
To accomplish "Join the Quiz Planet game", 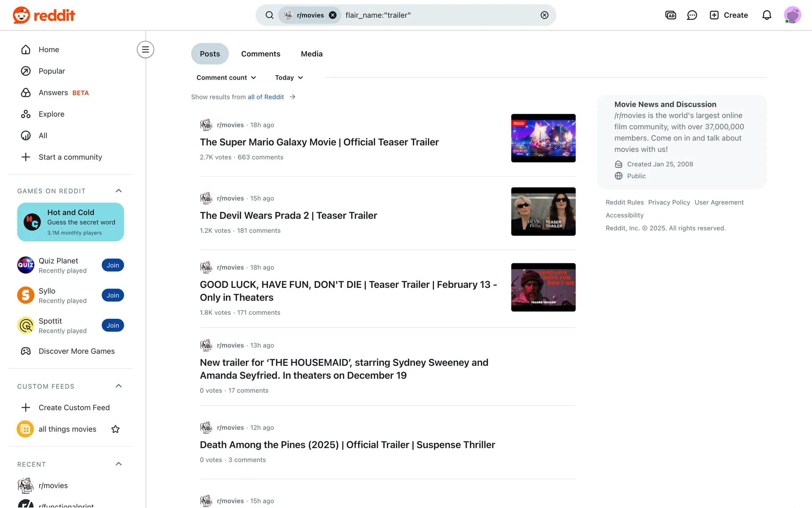I will [x=112, y=265].
